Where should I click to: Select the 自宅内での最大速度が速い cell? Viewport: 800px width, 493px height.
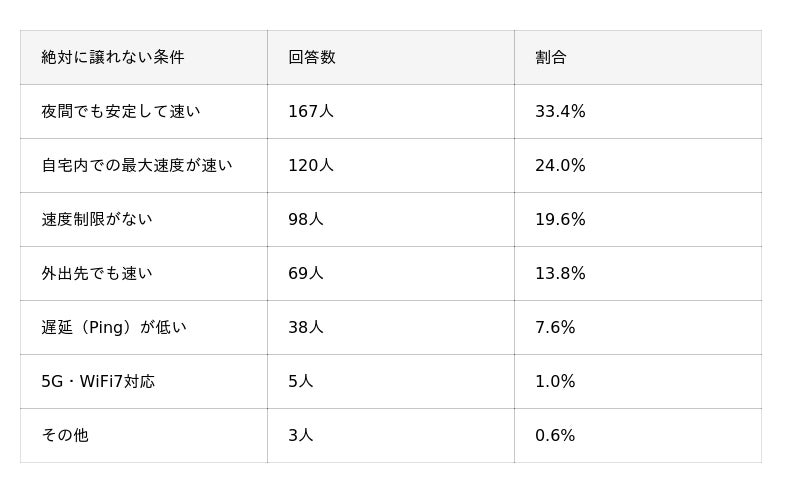[x=137, y=165]
